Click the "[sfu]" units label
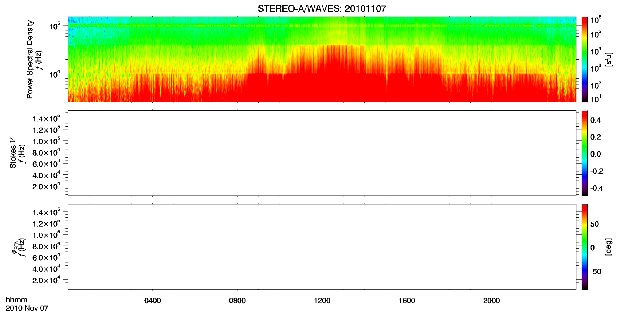 (609, 59)
